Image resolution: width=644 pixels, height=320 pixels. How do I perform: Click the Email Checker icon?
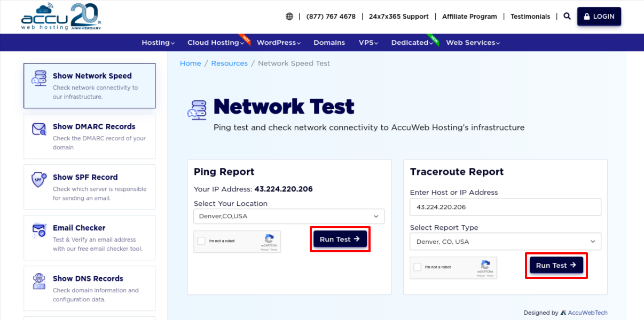[39, 230]
